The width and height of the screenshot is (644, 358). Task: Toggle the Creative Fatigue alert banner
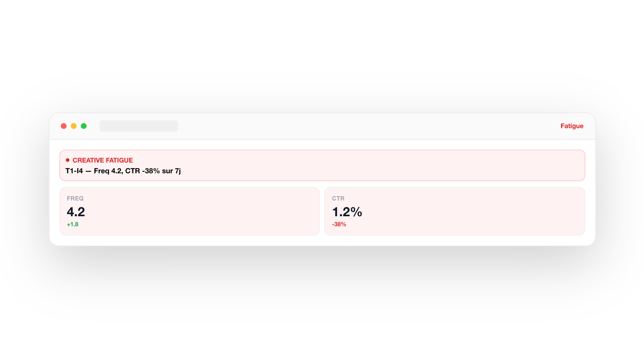tap(322, 165)
